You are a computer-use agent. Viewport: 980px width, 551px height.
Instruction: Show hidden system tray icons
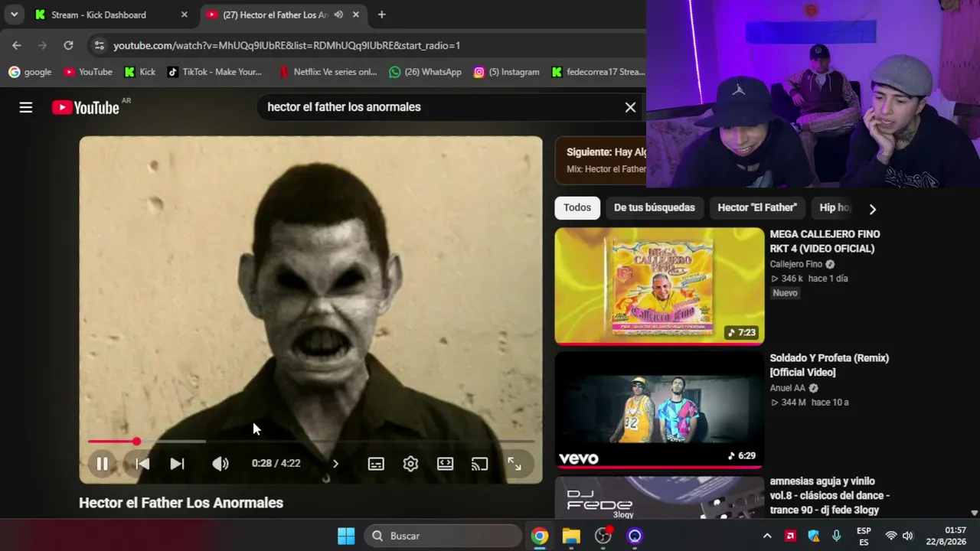pos(767,536)
